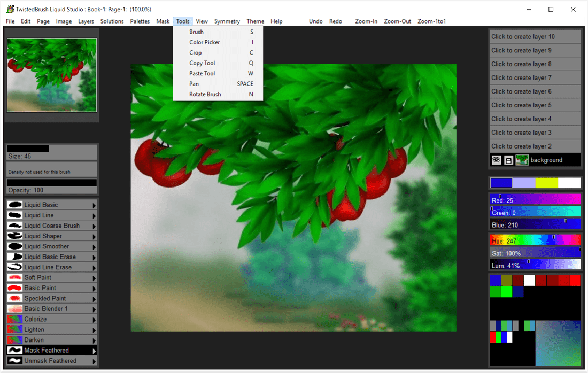Click the background layer thumbnail icon
This screenshot has height=373, width=588.
pyautogui.click(x=522, y=160)
